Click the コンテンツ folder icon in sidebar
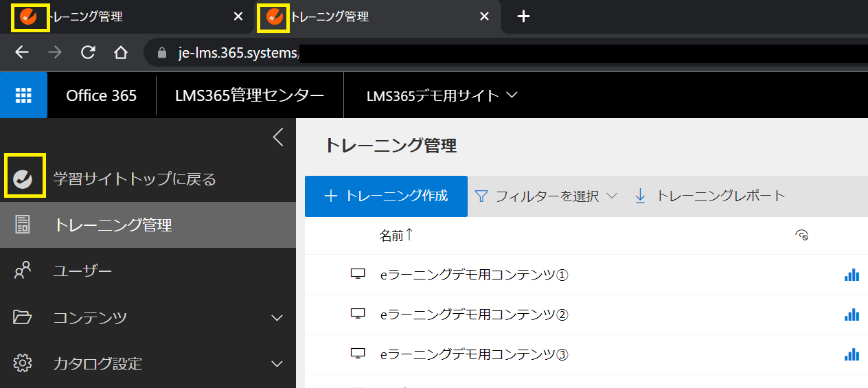This screenshot has height=388, width=868. [x=23, y=317]
